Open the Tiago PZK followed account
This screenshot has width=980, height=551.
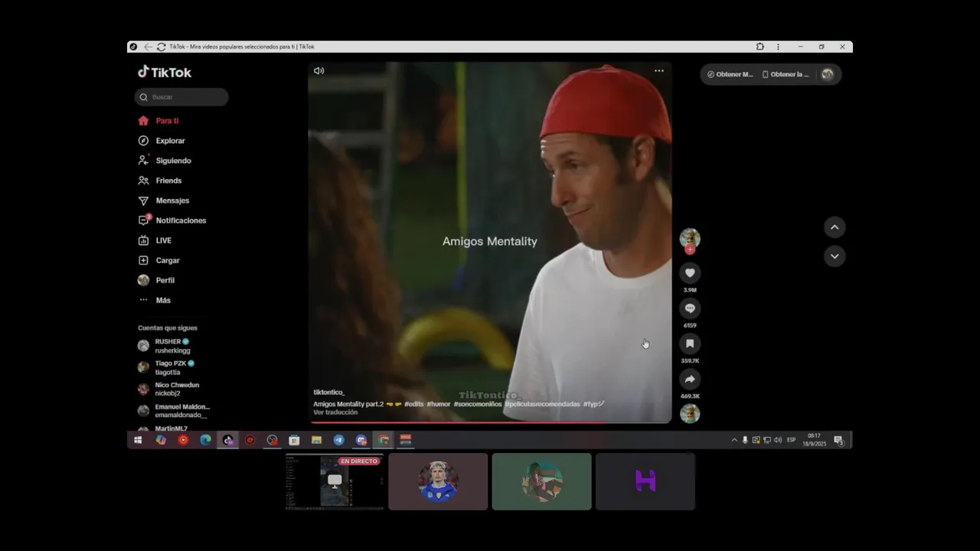click(x=166, y=367)
